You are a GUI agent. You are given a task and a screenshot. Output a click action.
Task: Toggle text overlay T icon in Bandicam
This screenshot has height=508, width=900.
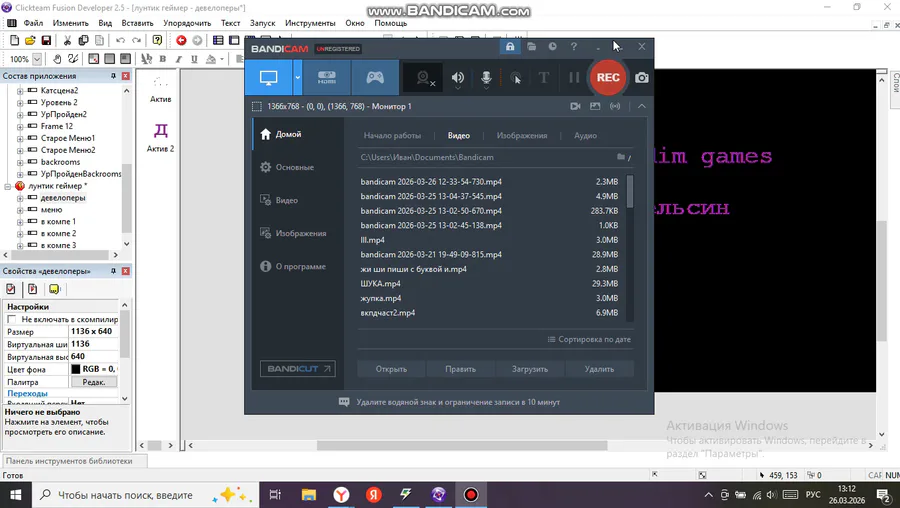coord(544,77)
